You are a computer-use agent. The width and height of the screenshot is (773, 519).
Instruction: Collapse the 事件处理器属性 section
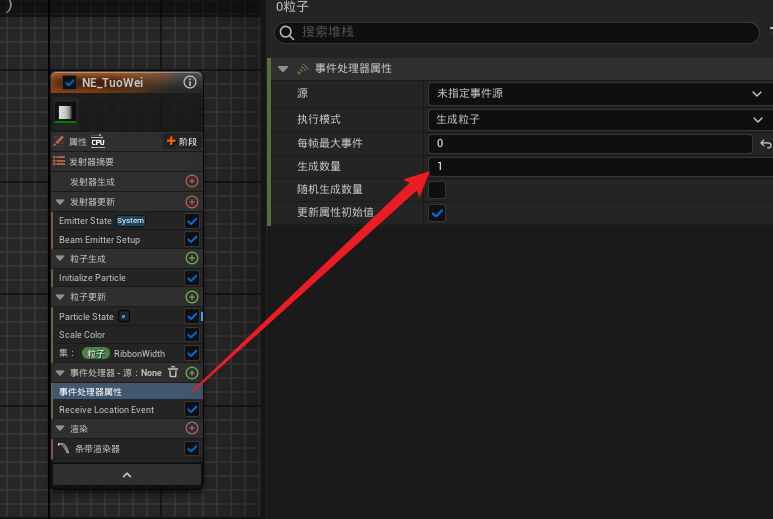283,69
